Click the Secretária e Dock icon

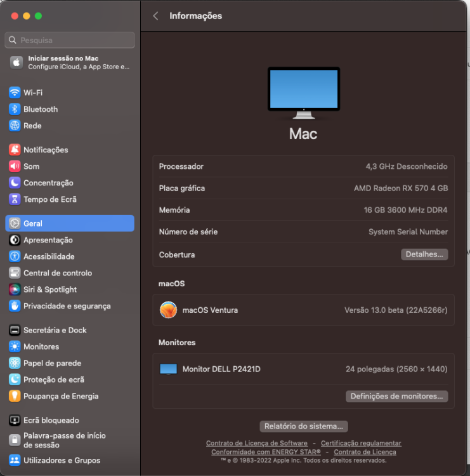point(15,330)
